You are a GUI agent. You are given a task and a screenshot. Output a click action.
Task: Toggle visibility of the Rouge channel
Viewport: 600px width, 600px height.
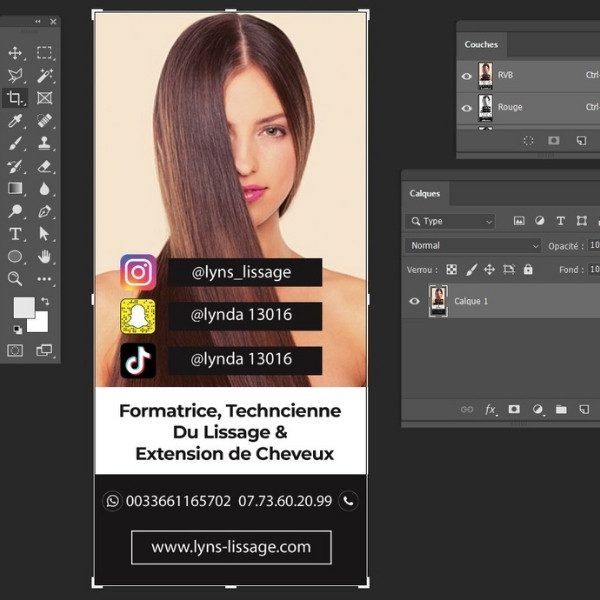(467, 107)
